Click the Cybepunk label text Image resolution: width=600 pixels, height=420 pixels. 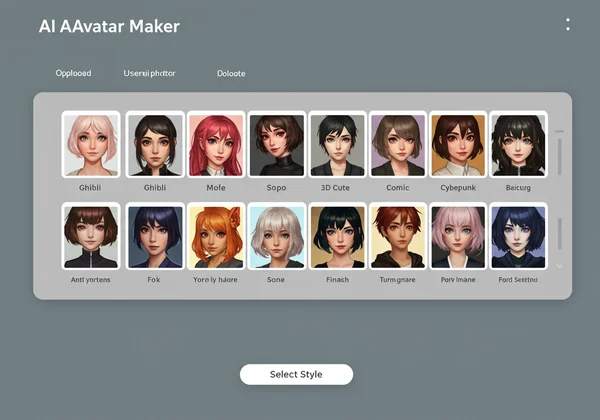click(458, 188)
